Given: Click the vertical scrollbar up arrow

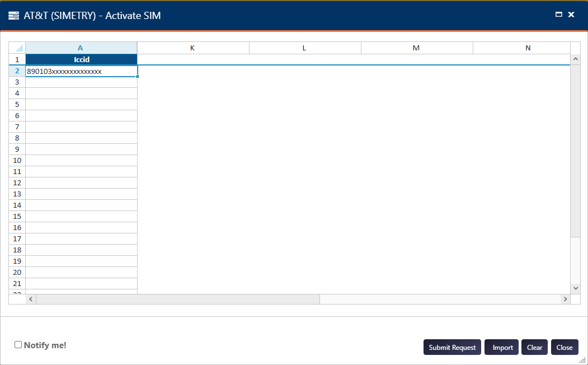Looking at the screenshot, I should [576, 59].
